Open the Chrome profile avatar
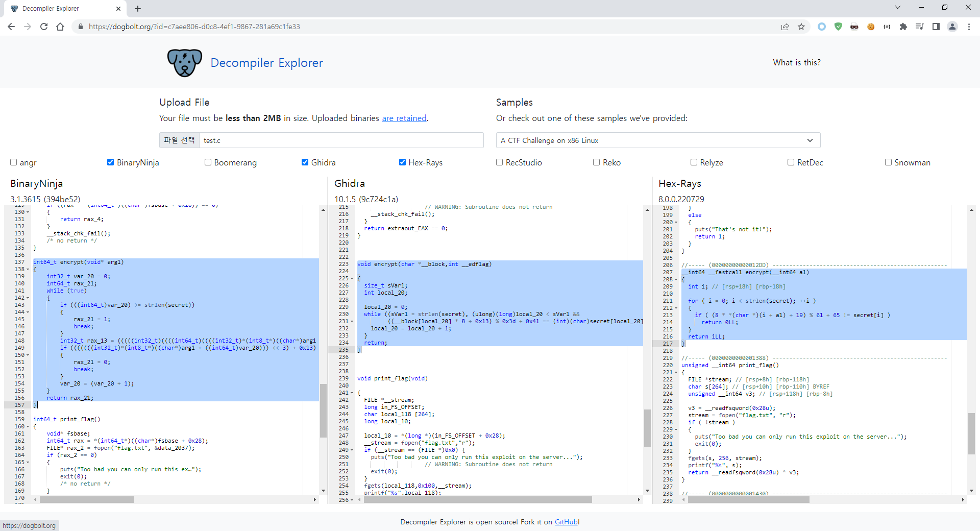The height and width of the screenshot is (531, 980). (952, 27)
